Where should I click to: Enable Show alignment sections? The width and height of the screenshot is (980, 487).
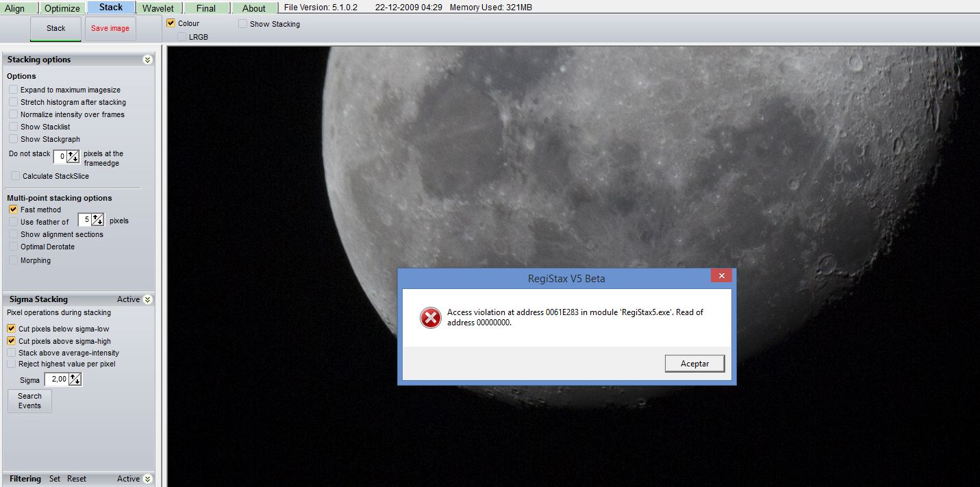pos(14,234)
